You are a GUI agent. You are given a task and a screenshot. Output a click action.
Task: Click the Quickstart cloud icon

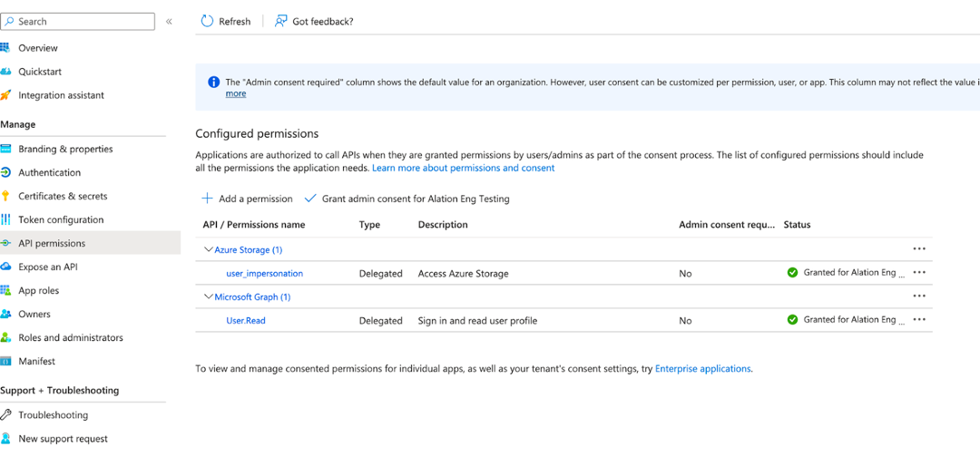click(5, 72)
